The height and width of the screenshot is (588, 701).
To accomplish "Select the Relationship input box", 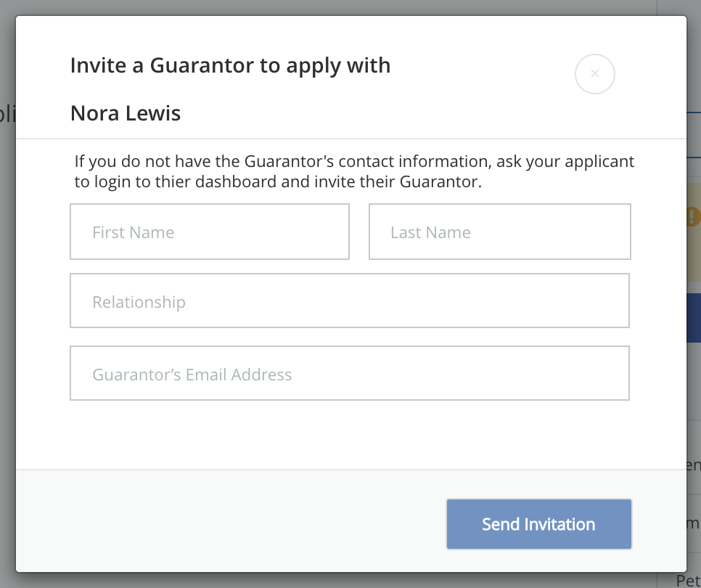I will pos(350,301).
